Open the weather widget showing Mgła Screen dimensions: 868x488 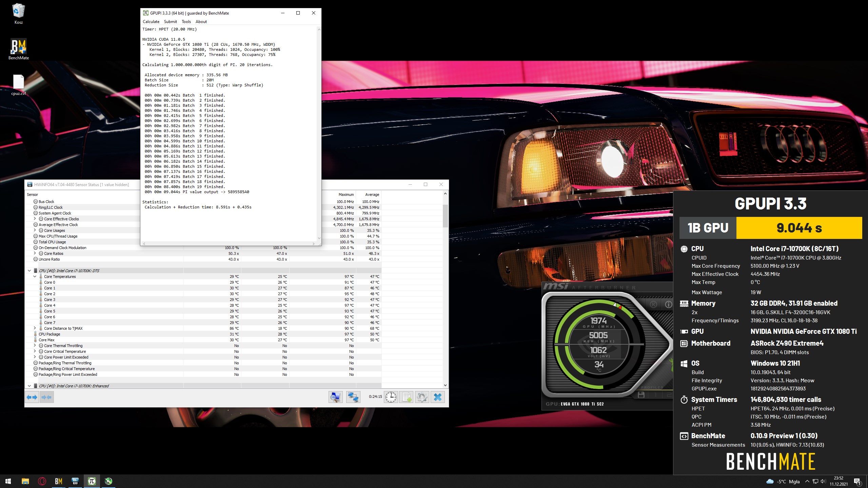tap(783, 482)
